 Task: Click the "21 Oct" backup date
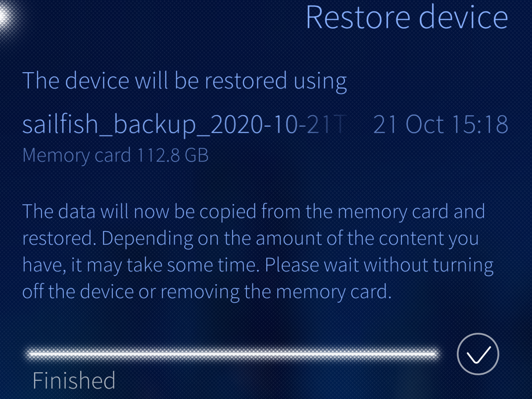pos(408,125)
